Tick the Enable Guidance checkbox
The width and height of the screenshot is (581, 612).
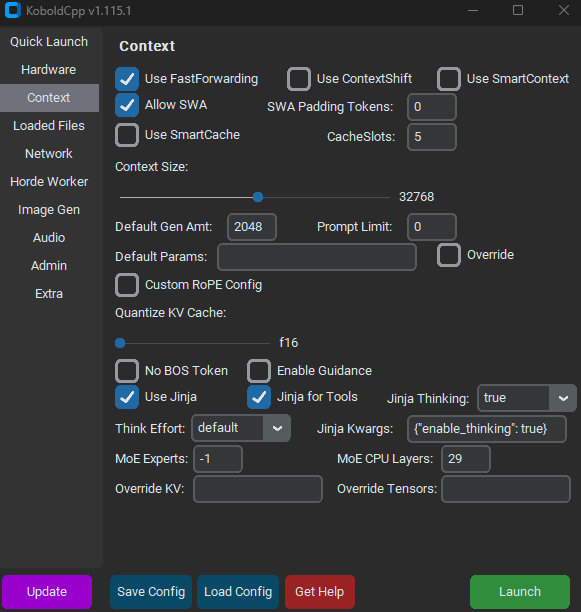[259, 371]
